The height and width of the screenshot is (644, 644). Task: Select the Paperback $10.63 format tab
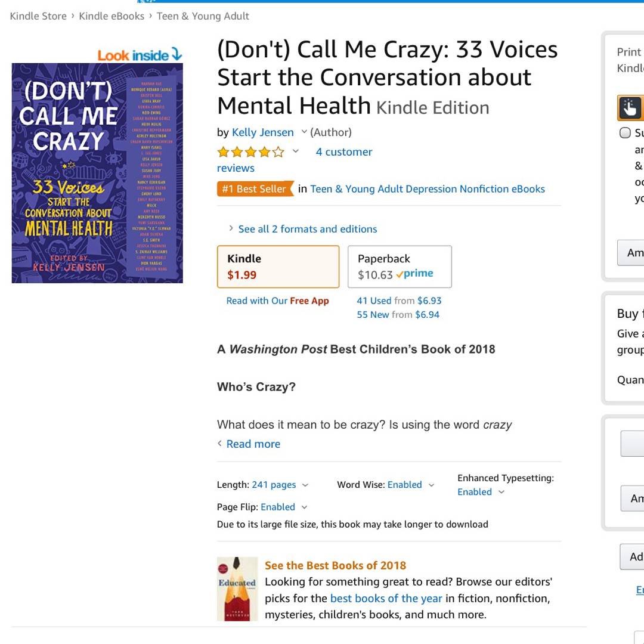click(400, 267)
